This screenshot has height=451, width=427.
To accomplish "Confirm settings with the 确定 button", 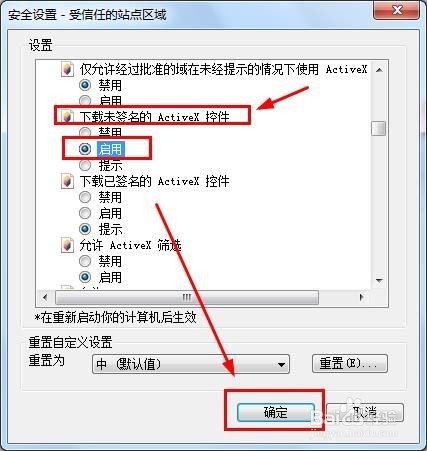I will [x=276, y=413].
